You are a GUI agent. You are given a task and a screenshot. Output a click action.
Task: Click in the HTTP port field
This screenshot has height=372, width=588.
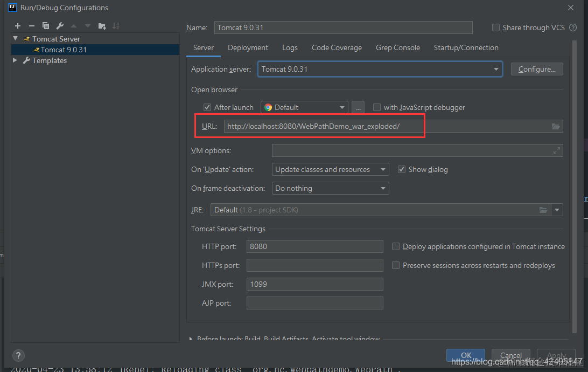pos(314,246)
